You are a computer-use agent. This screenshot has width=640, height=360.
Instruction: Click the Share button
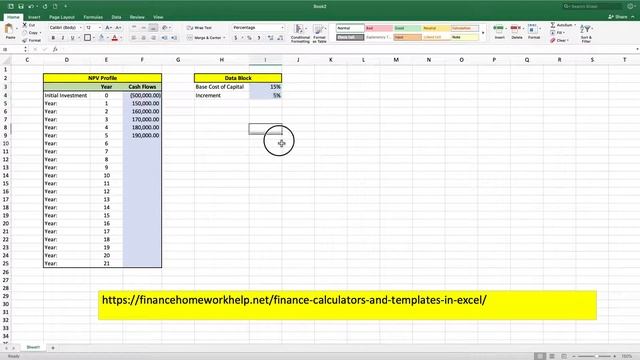pyautogui.click(x=619, y=17)
